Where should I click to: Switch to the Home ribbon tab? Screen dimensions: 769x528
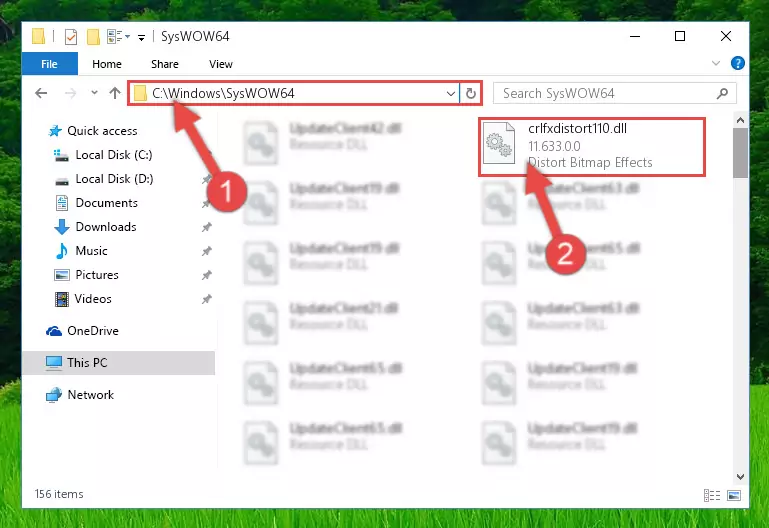(106, 64)
